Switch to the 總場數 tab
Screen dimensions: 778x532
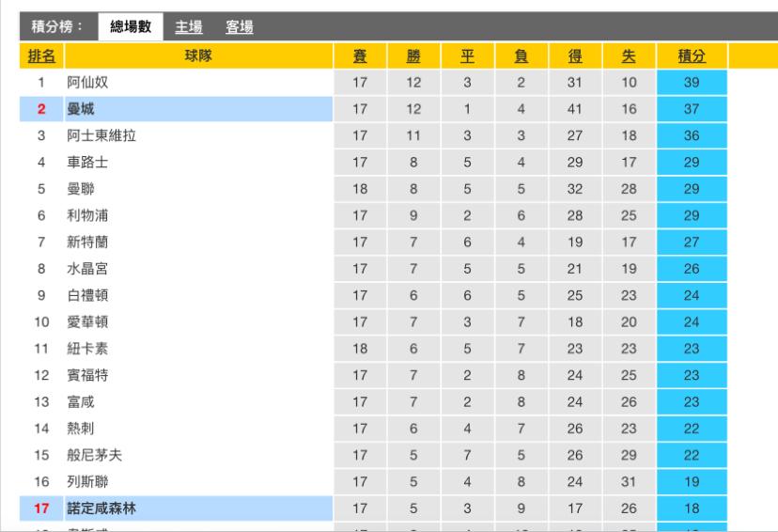[x=131, y=27]
